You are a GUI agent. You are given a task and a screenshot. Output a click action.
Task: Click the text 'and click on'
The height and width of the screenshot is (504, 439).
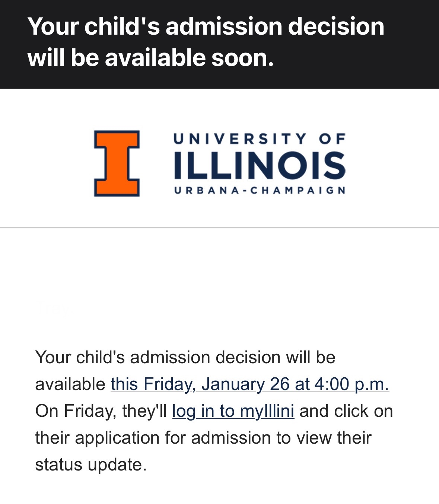(346, 411)
